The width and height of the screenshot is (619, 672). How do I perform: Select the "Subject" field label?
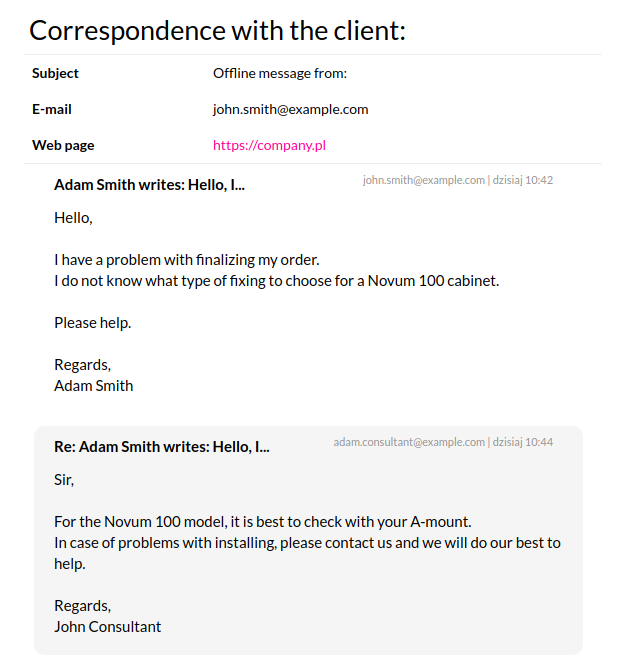(55, 73)
